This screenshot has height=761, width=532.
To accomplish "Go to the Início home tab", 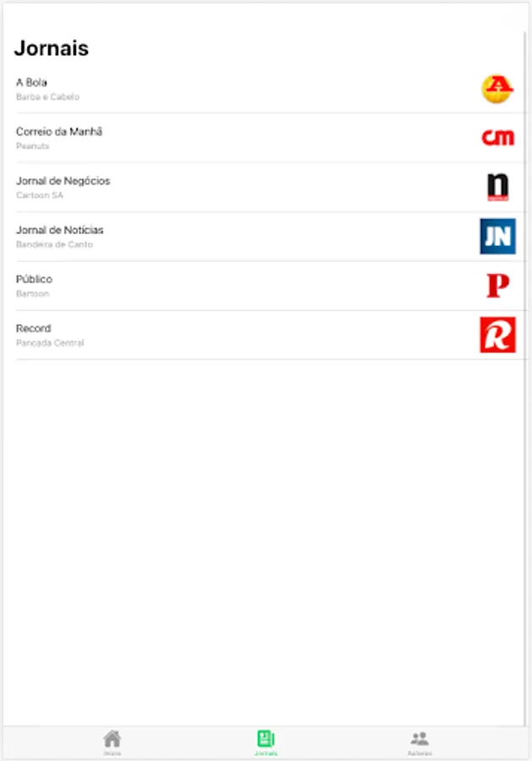I will coord(112,743).
